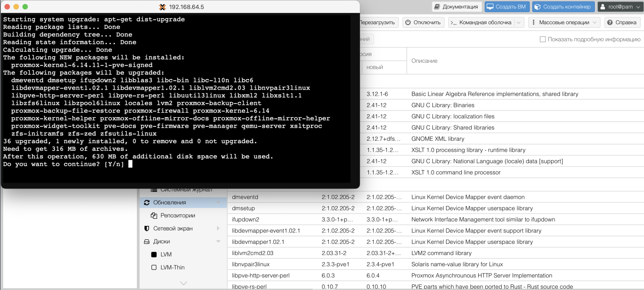Select libdevmapper-event1.02.1 package row
Viewport: 644px width, 290px height.
pyautogui.click(x=436, y=231)
